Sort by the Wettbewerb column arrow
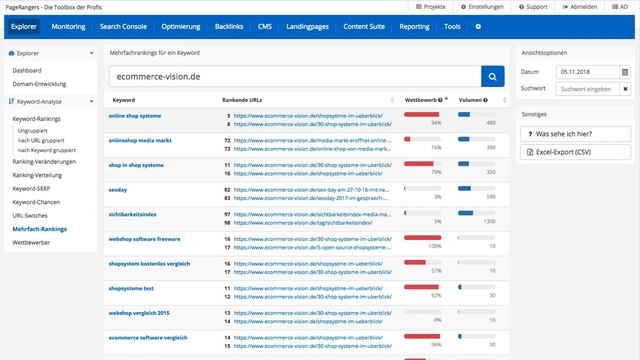 [x=447, y=99]
